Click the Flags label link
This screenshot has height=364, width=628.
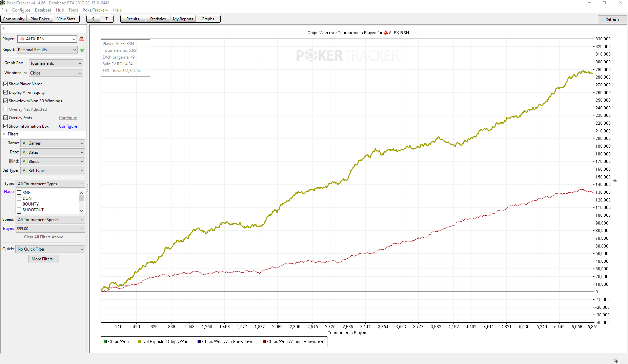point(9,192)
